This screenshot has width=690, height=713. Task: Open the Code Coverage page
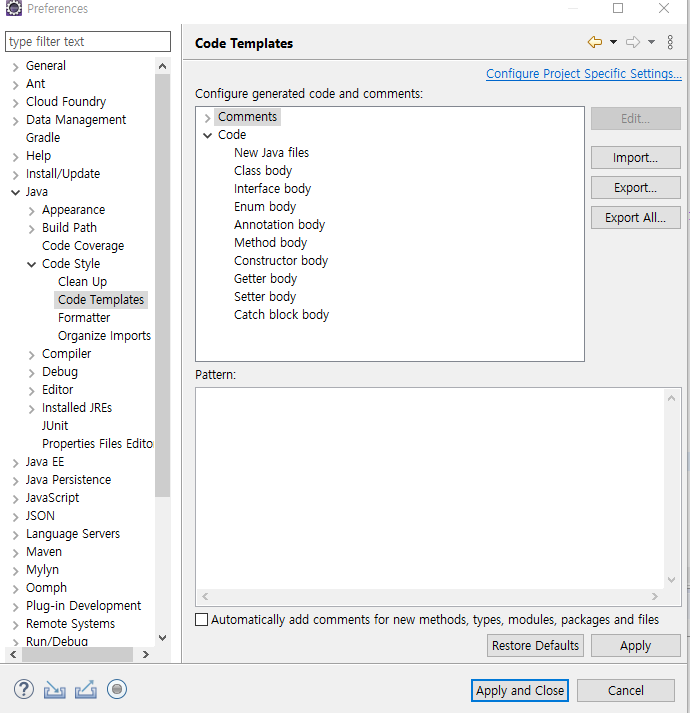click(83, 246)
